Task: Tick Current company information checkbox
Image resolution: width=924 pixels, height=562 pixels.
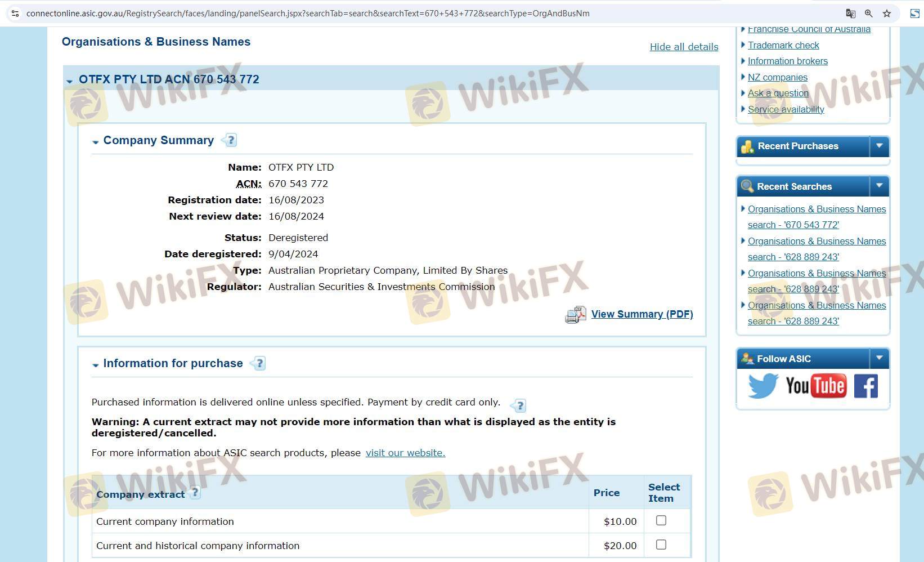Action: [661, 521]
